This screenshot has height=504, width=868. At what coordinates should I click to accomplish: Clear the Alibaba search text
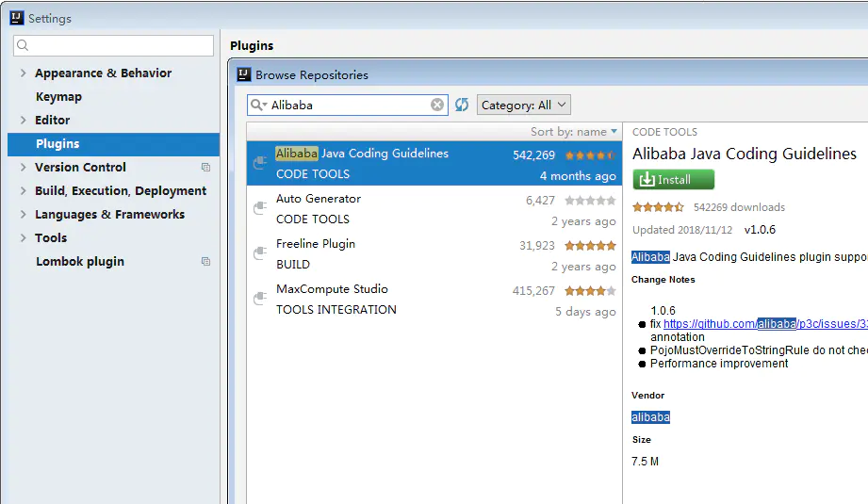pyautogui.click(x=437, y=105)
